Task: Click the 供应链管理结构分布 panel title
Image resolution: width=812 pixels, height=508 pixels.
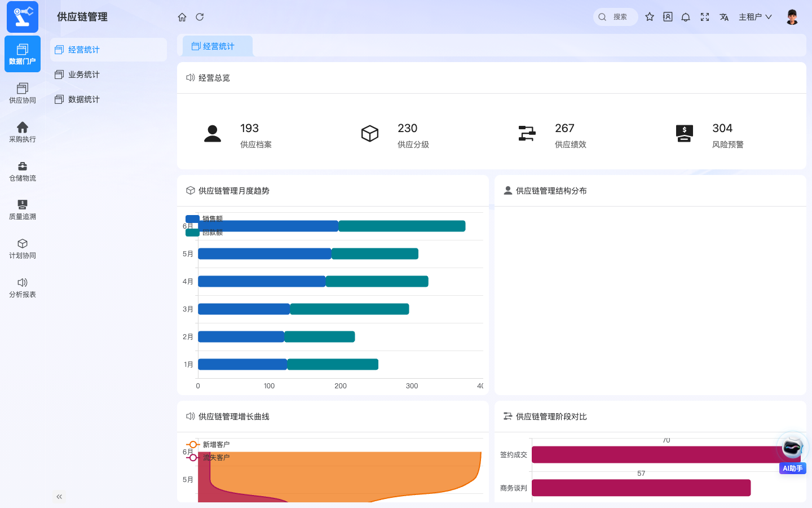Action: (551, 191)
